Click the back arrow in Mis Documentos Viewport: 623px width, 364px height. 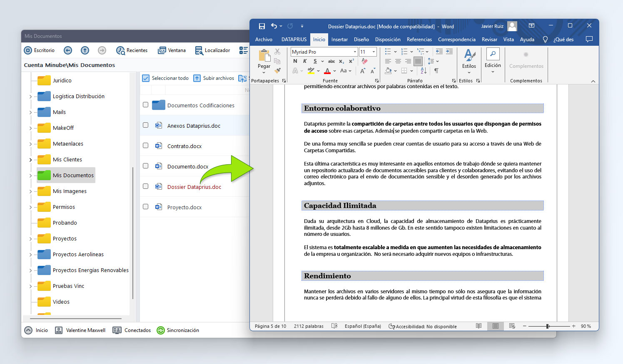pyautogui.click(x=68, y=50)
